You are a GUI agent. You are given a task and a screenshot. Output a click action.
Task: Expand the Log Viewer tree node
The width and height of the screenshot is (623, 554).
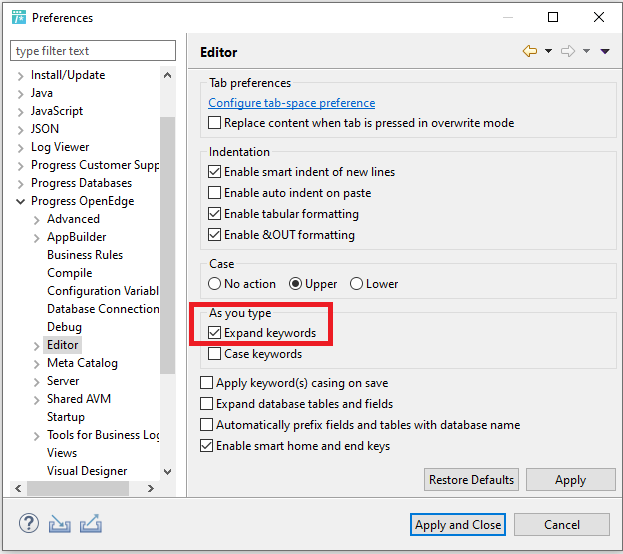pyautogui.click(x=21, y=148)
